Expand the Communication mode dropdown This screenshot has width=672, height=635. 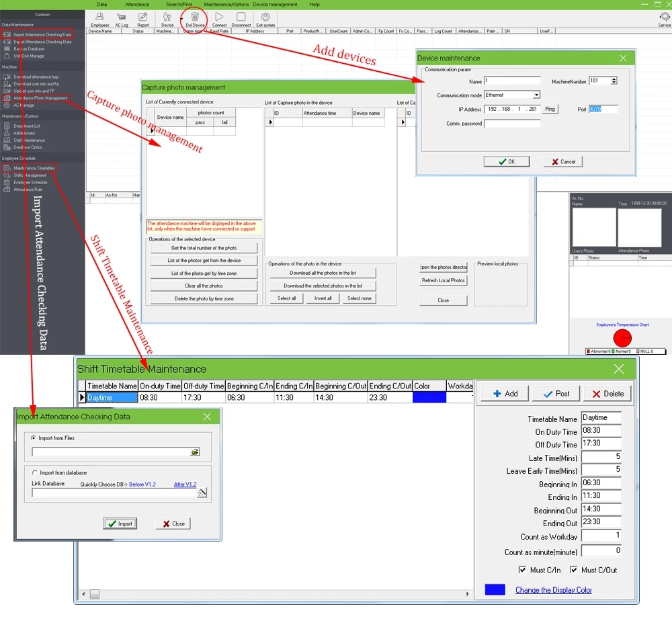click(x=536, y=95)
